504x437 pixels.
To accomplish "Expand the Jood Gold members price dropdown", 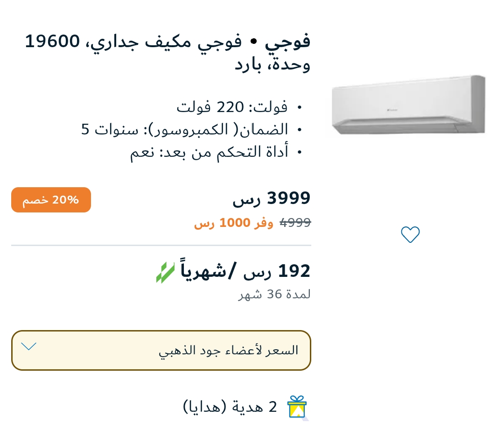I will tap(161, 350).
